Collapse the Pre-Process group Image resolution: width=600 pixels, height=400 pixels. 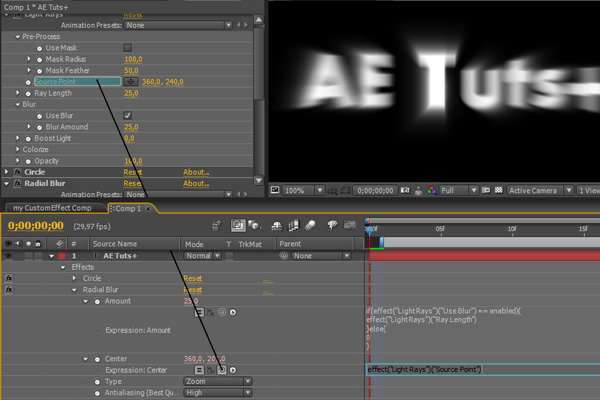click(17, 37)
